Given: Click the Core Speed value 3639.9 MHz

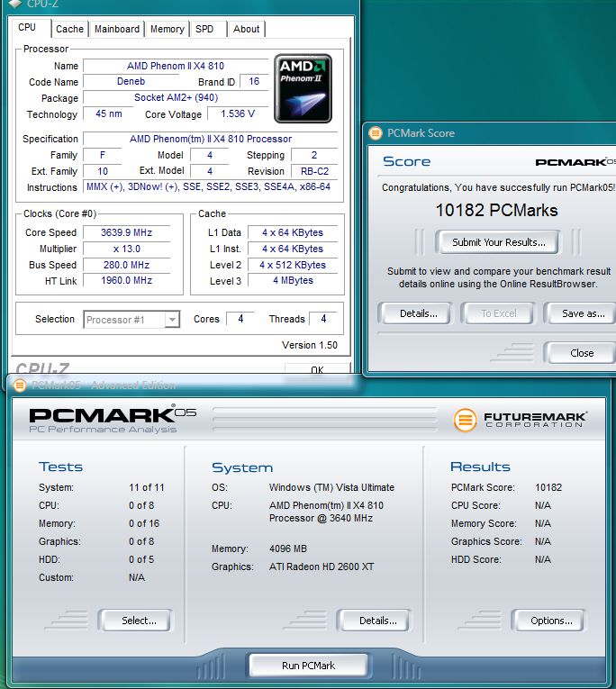Looking at the screenshot, I should 127,232.
